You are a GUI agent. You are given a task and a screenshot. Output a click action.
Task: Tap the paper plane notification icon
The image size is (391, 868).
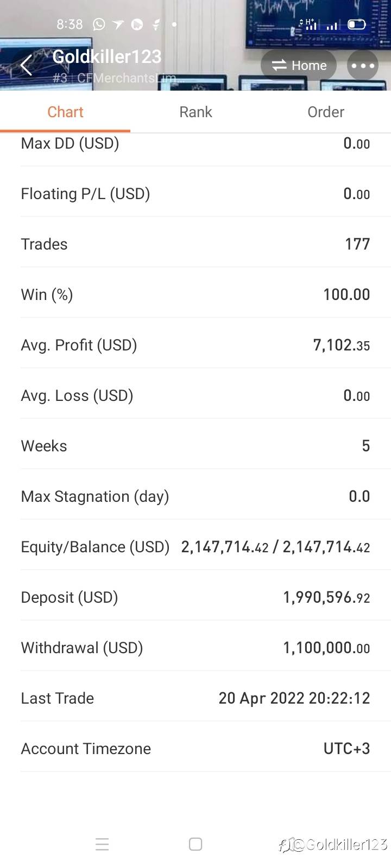click(x=118, y=24)
